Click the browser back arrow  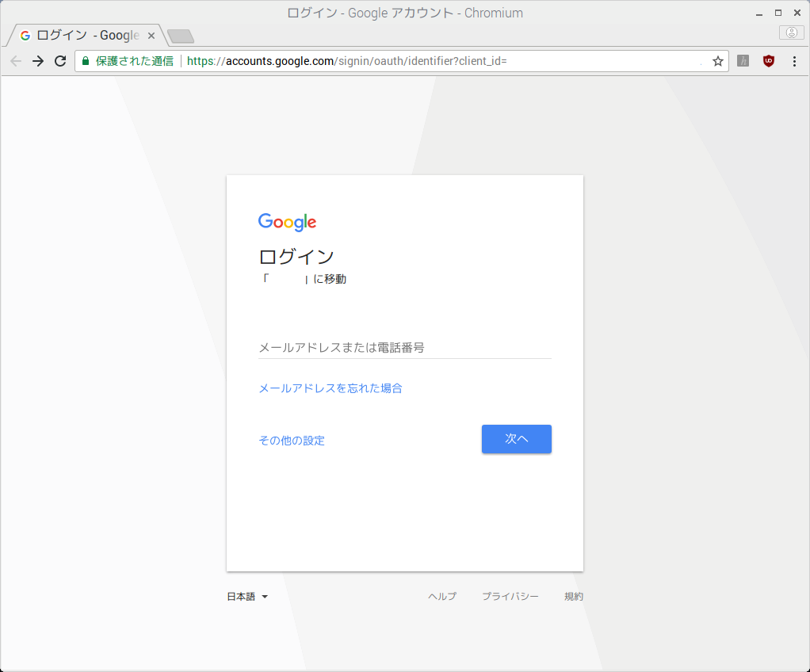click(16, 61)
